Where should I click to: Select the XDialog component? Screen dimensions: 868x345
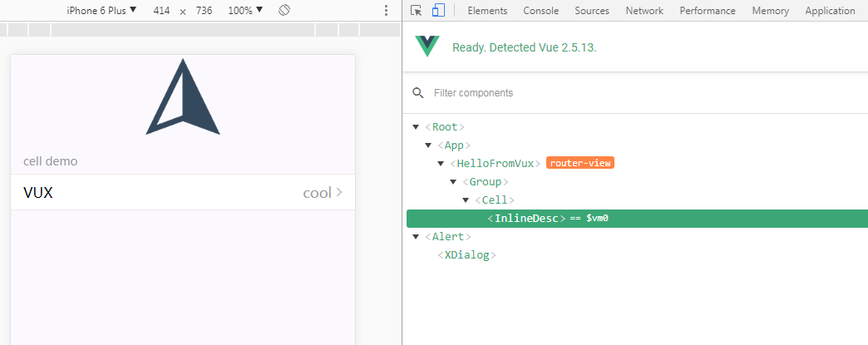tap(466, 255)
